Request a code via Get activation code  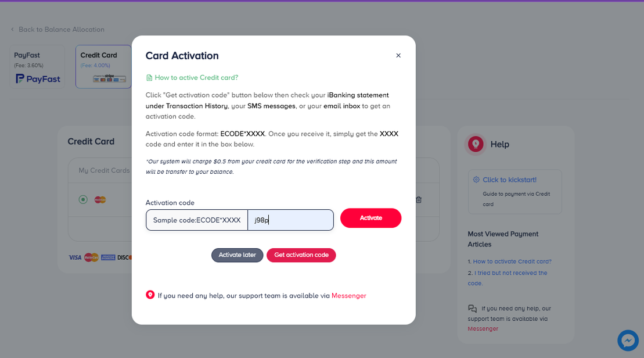pyautogui.click(x=301, y=255)
